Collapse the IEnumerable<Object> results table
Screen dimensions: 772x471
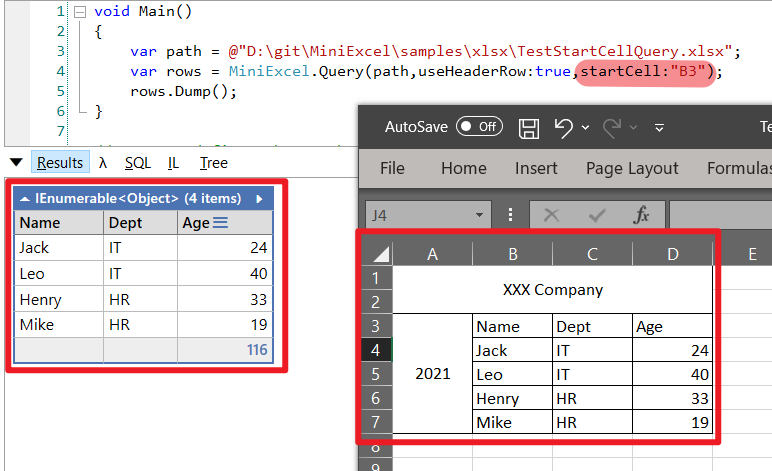[25, 198]
